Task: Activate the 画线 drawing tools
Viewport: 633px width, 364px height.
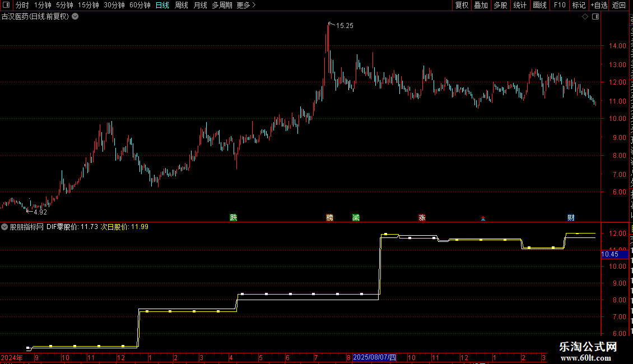Action: (x=539, y=5)
